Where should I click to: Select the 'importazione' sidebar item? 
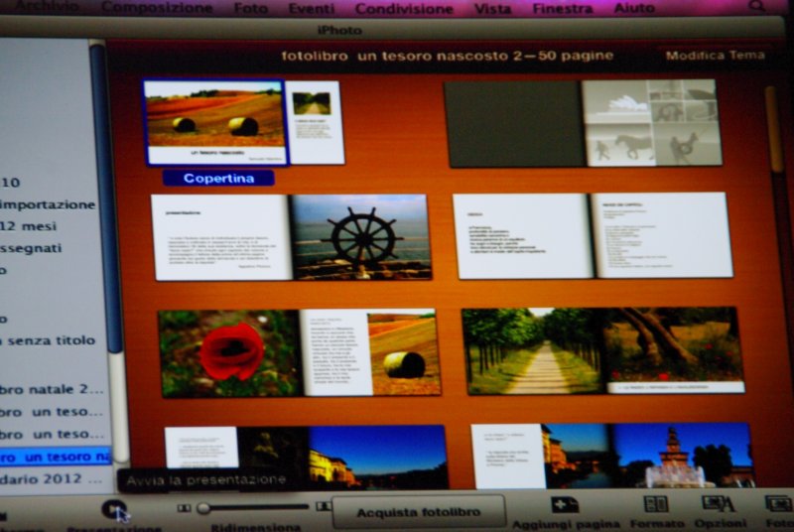point(48,204)
